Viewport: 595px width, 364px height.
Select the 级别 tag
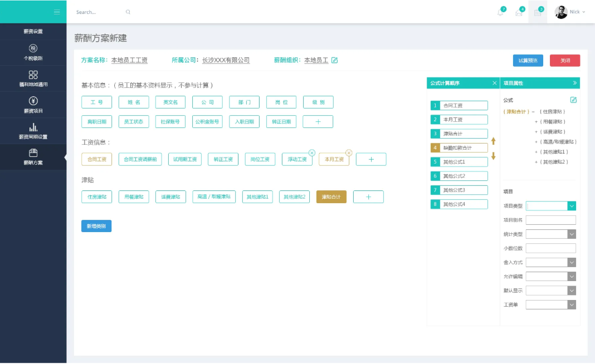tap(318, 102)
